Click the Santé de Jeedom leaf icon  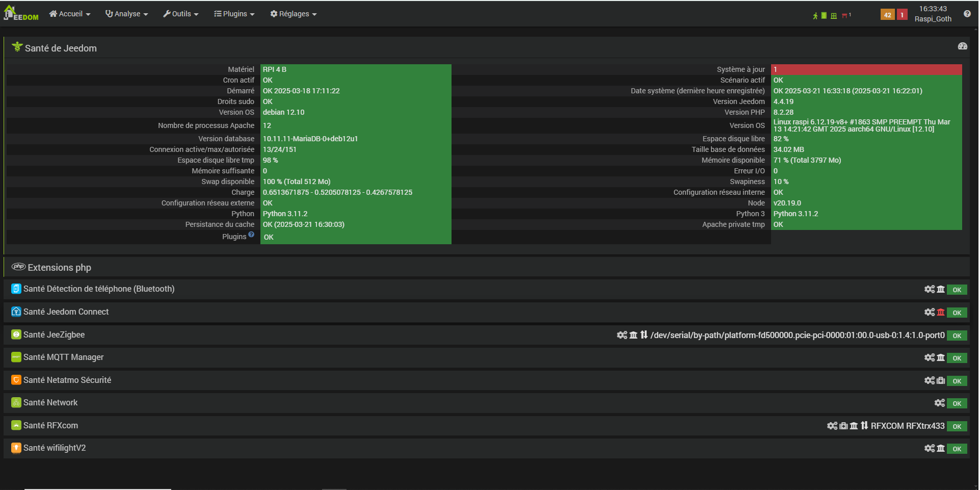pyautogui.click(x=17, y=47)
